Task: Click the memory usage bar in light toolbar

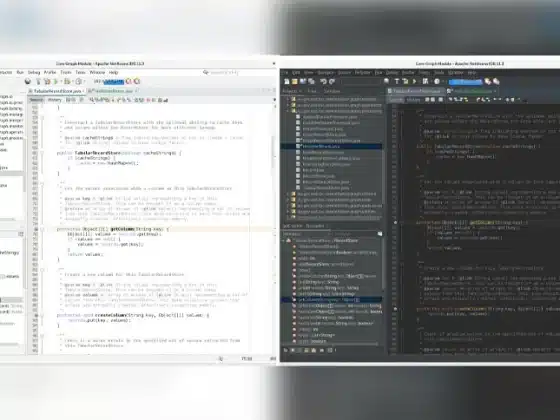Action: 113,82
